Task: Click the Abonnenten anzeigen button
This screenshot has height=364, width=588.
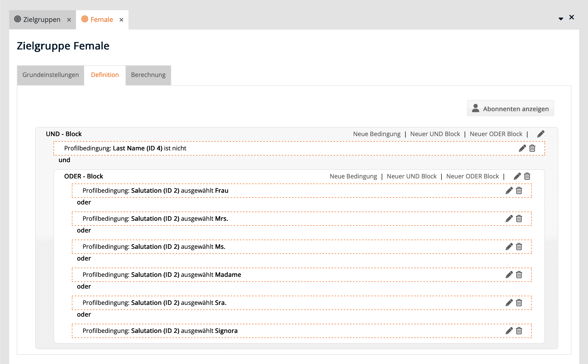Action: point(510,109)
